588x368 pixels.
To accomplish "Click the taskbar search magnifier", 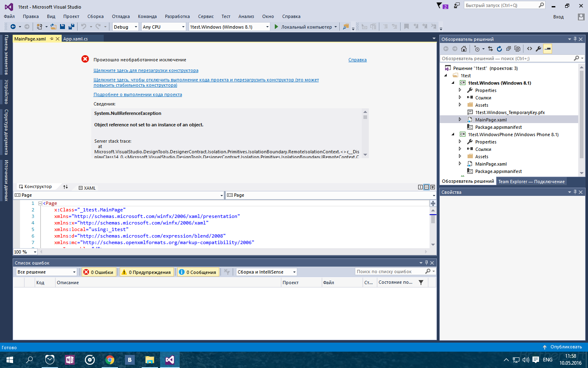I will pos(30,360).
